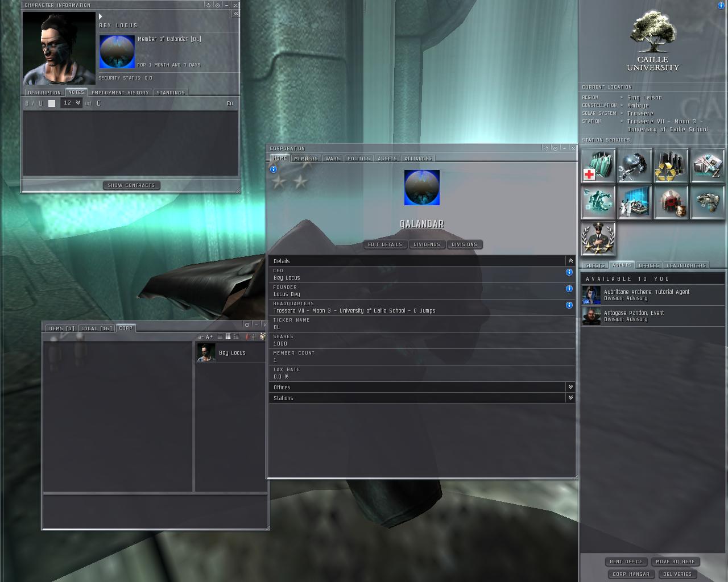Screen dimensions: 728x582
Task: Collapse Character Information side panel with chevrons
Action: tap(235, 14)
